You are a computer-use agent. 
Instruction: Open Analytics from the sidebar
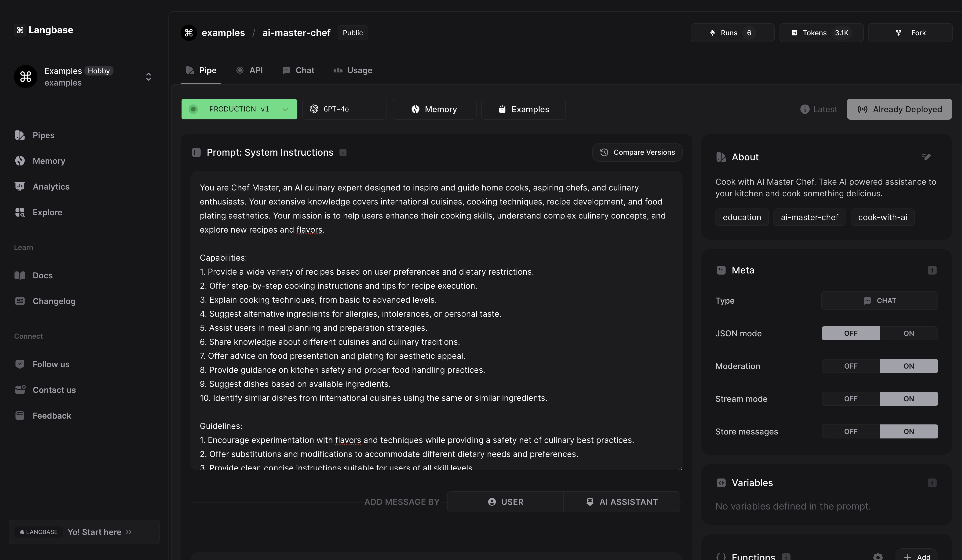(x=51, y=187)
